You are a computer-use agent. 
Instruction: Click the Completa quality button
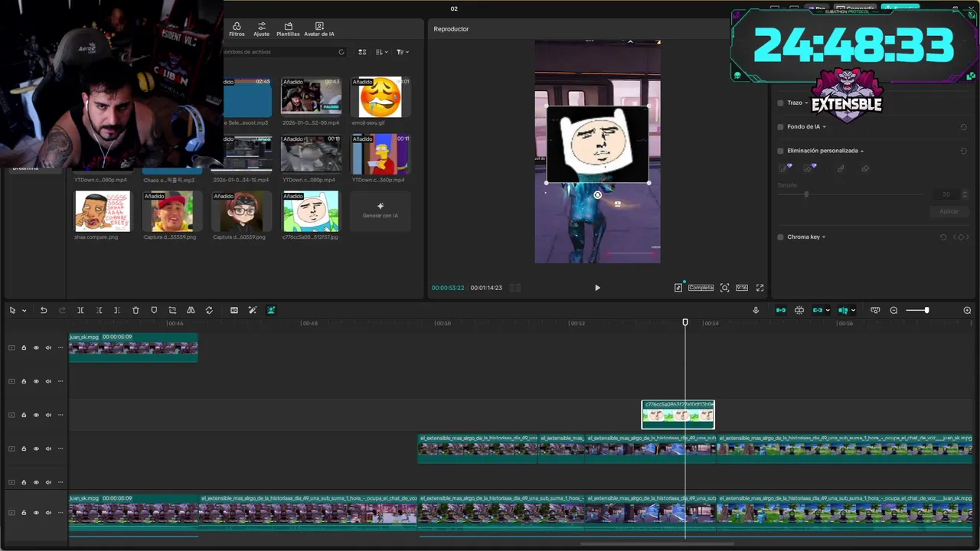tap(701, 288)
